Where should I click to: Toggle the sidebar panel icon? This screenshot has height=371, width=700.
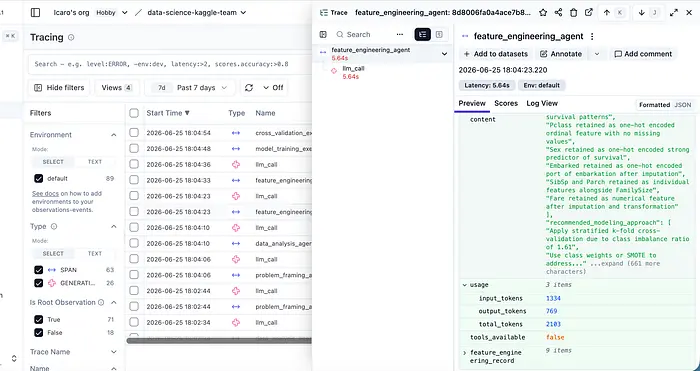[35, 13]
